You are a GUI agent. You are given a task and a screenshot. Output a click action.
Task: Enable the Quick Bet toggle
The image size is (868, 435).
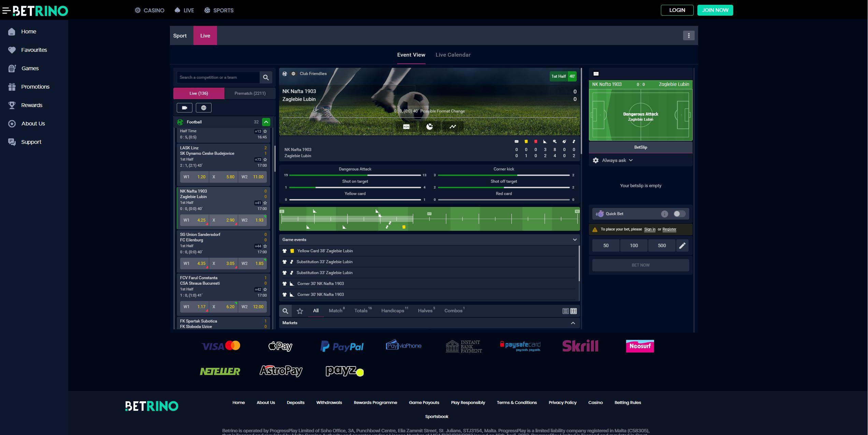679,214
